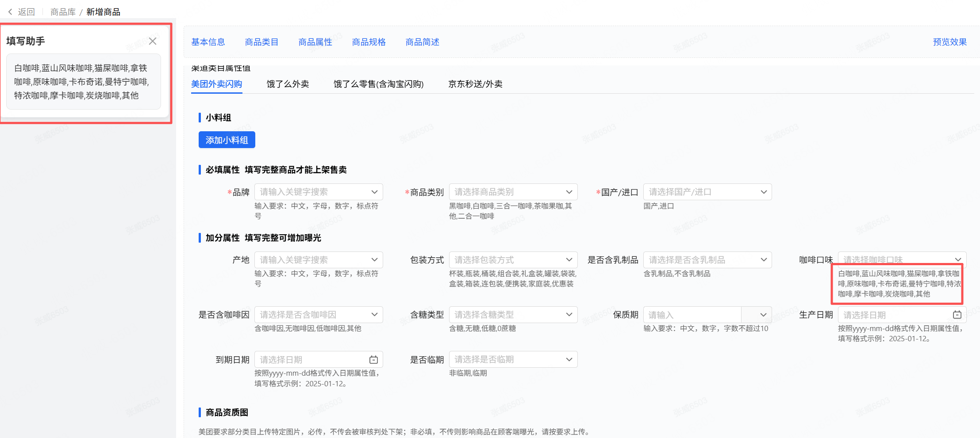Click 返回 to go back
Image resolution: width=980 pixels, height=438 pixels.
point(26,12)
